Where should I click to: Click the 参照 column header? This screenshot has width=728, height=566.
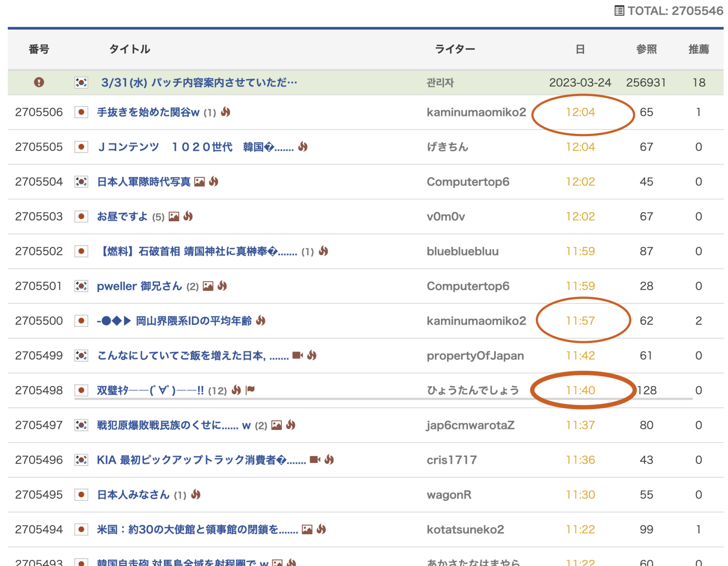(x=646, y=49)
